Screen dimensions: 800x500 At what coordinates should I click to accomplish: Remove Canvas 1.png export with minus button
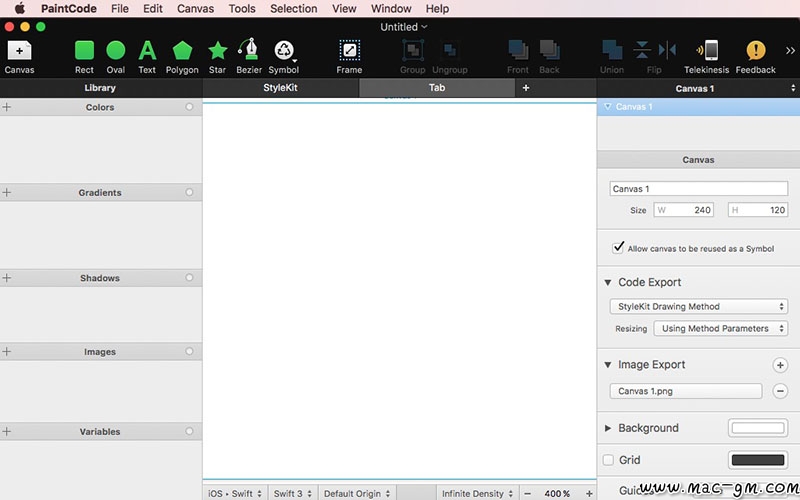pos(780,391)
